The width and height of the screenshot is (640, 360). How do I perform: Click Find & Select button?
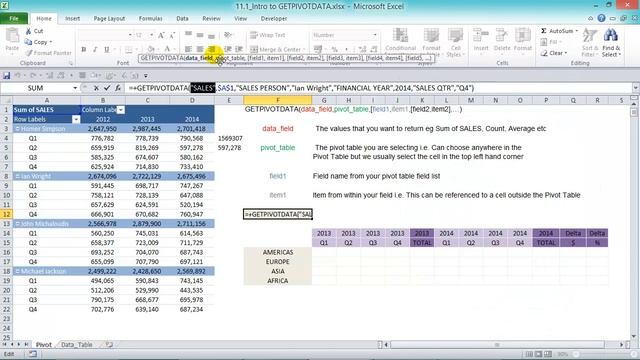(x=611, y=42)
